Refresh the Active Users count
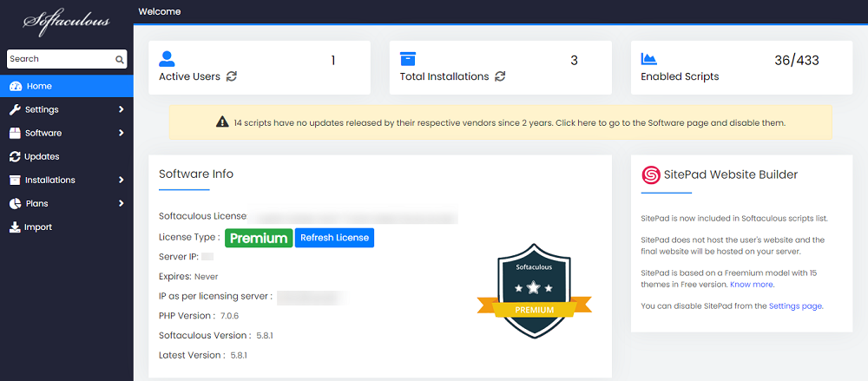 [x=232, y=76]
